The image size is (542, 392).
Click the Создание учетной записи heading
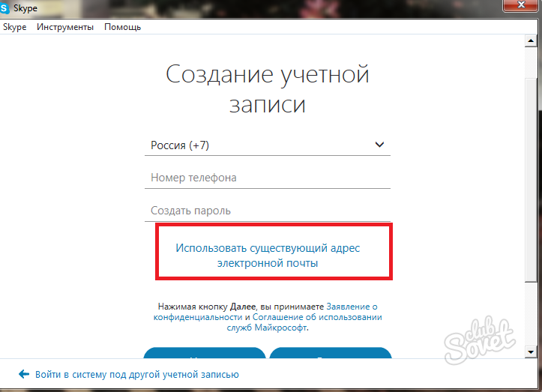pos(267,88)
